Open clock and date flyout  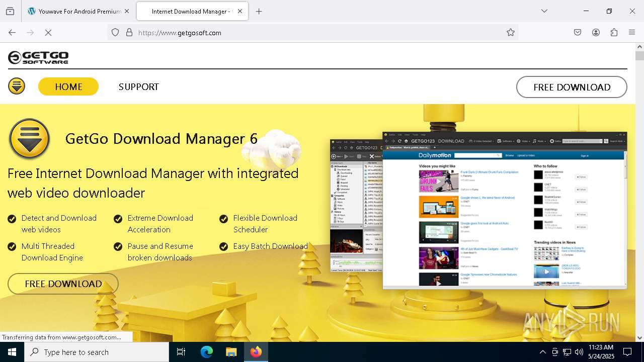(x=601, y=352)
